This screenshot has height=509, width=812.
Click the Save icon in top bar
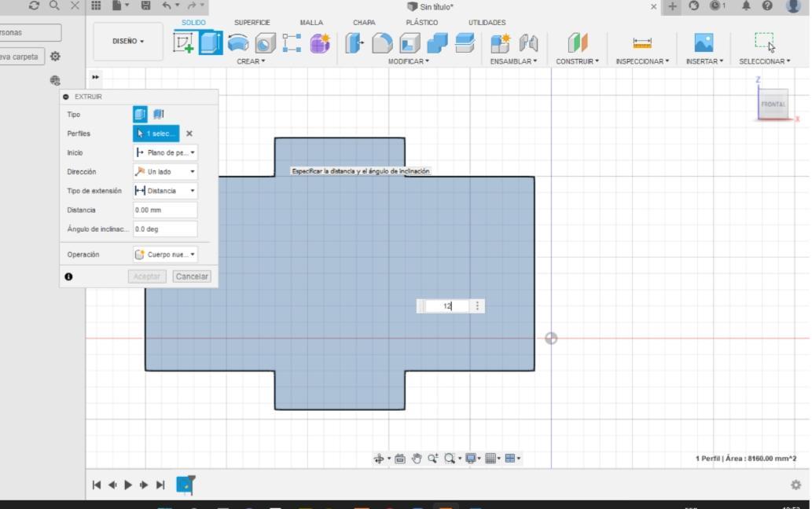click(x=145, y=5)
